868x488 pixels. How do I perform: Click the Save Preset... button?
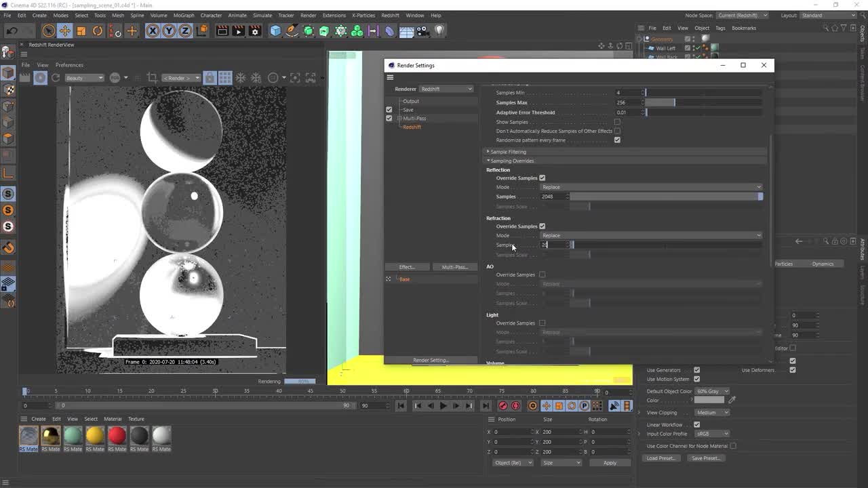(x=706, y=458)
